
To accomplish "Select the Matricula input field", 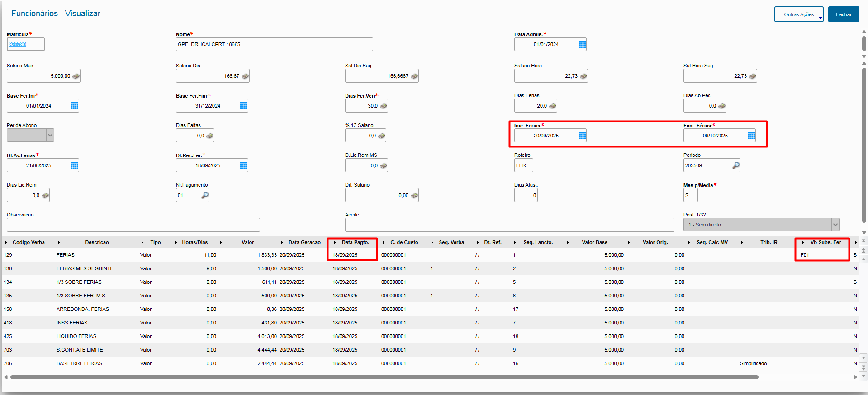I will click(26, 44).
